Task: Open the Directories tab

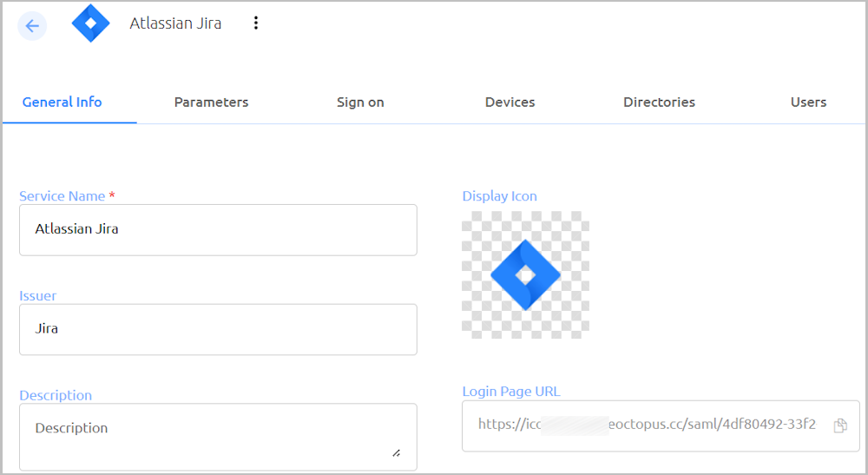Action: pyautogui.click(x=660, y=102)
